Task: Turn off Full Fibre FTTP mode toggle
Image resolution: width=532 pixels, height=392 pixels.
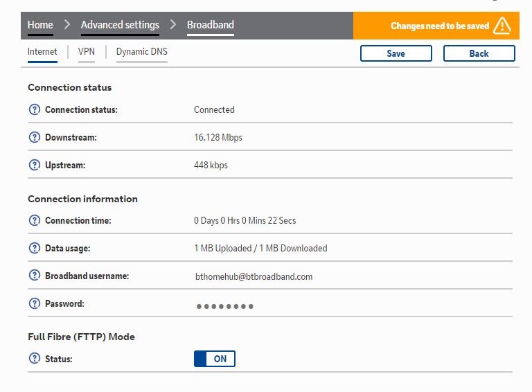Action: click(x=214, y=359)
